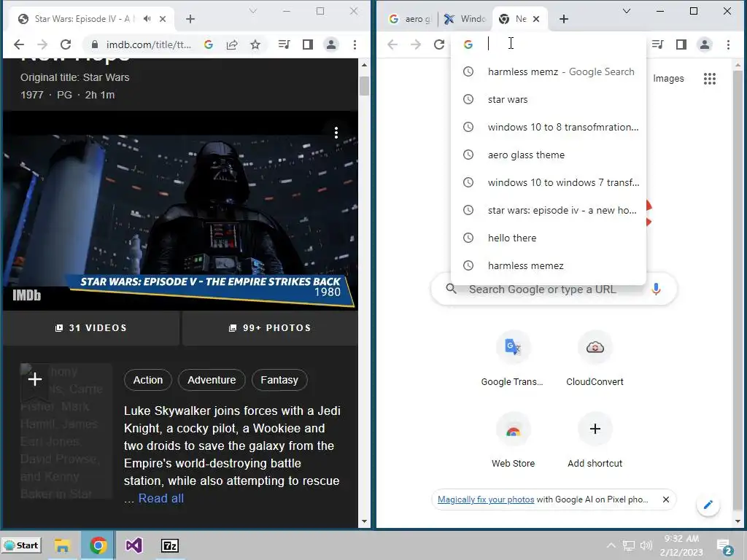Select the Adventure genre chip
Viewport: 747px width, 560px height.
(x=212, y=380)
